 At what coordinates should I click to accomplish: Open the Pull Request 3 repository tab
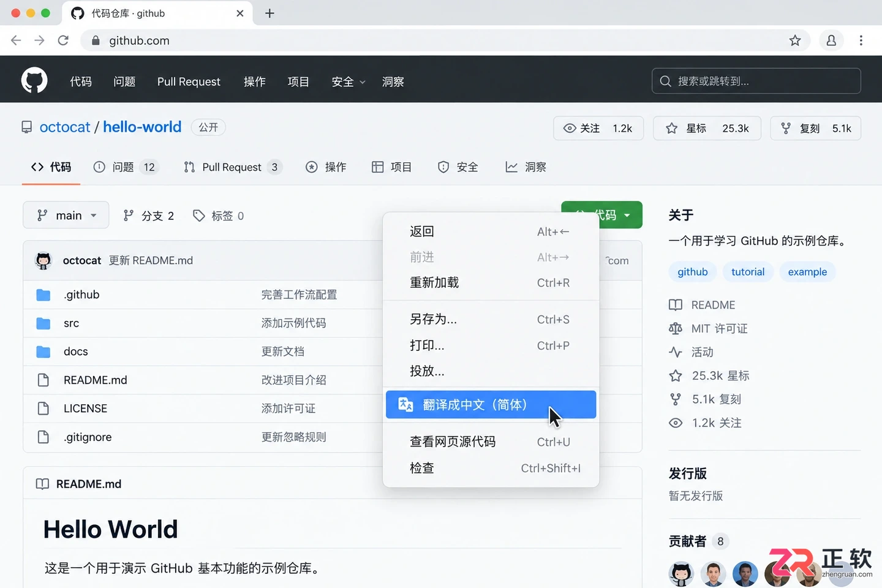233,167
